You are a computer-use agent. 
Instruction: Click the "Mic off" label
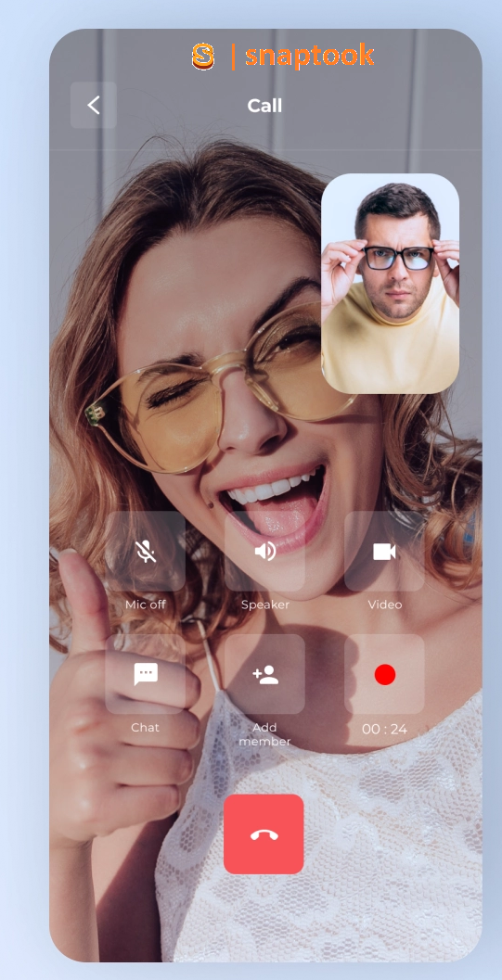(146, 605)
